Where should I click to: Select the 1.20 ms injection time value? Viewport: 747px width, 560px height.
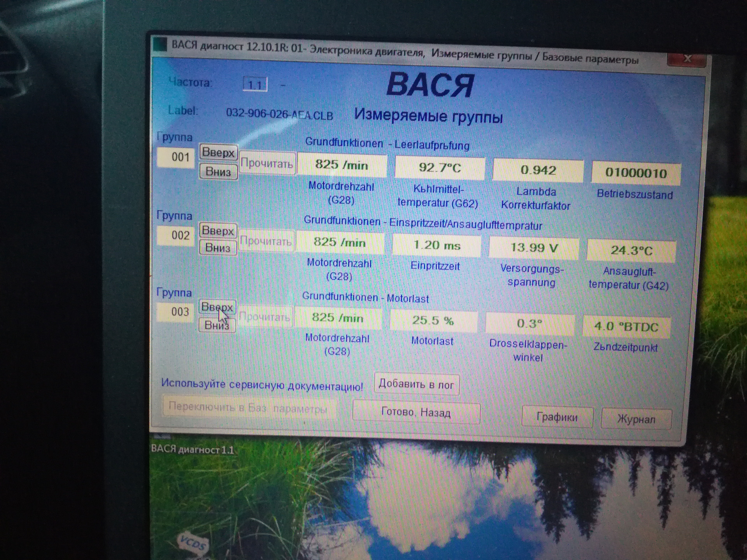[437, 245]
